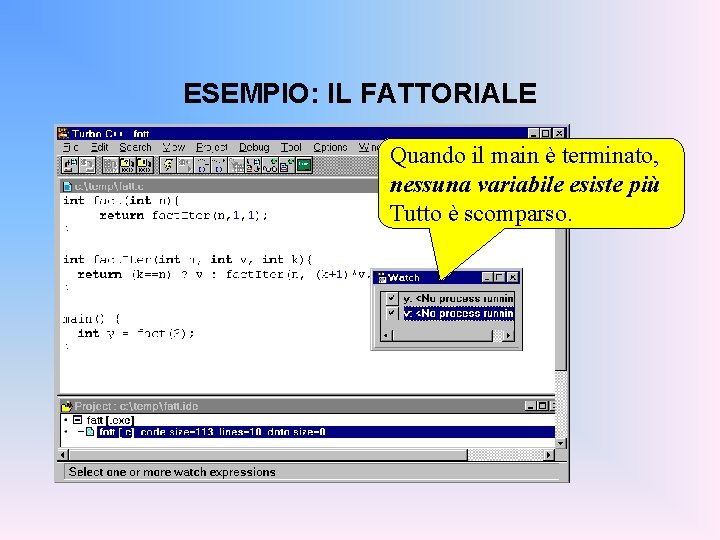Minimize the Turbo C++ main window
Viewport: 720px width, 540px height.
[x=533, y=133]
